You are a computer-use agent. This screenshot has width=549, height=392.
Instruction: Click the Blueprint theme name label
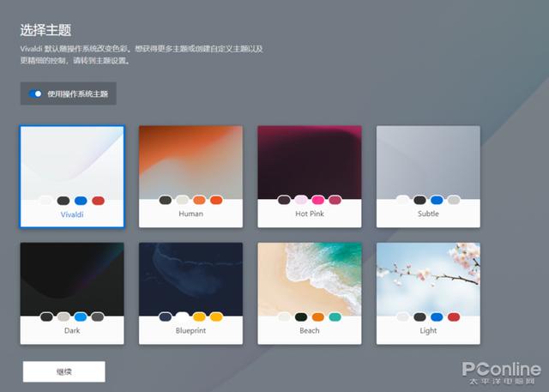190,330
